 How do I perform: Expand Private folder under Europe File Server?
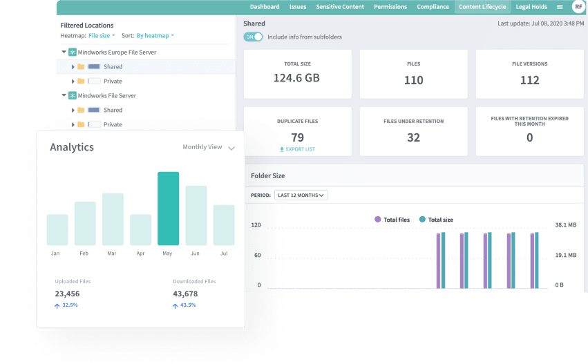73,81
